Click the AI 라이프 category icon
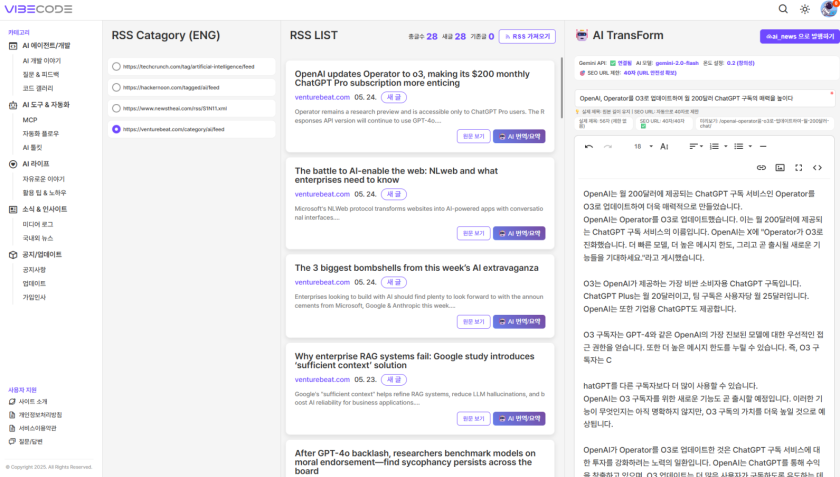 click(x=13, y=164)
